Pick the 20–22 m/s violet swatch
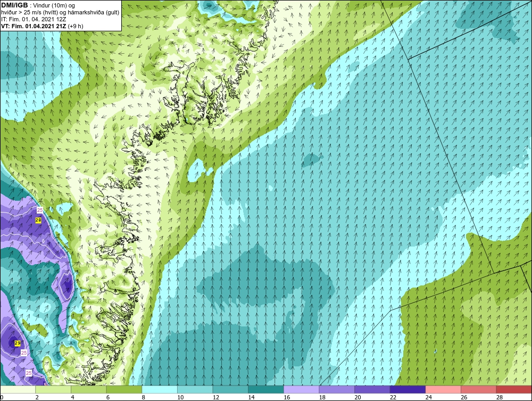 pos(372,389)
